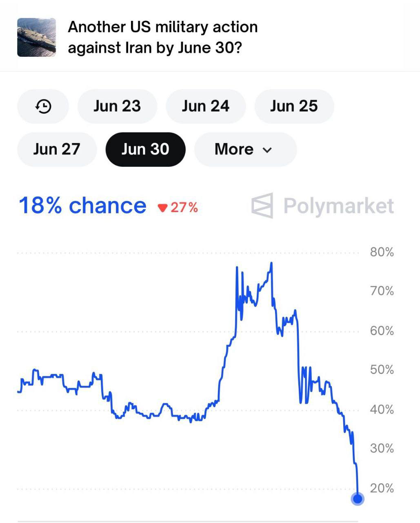Viewport: 420px width, 523px height.
Task: Click the Polymarket logo icon
Action: [262, 206]
